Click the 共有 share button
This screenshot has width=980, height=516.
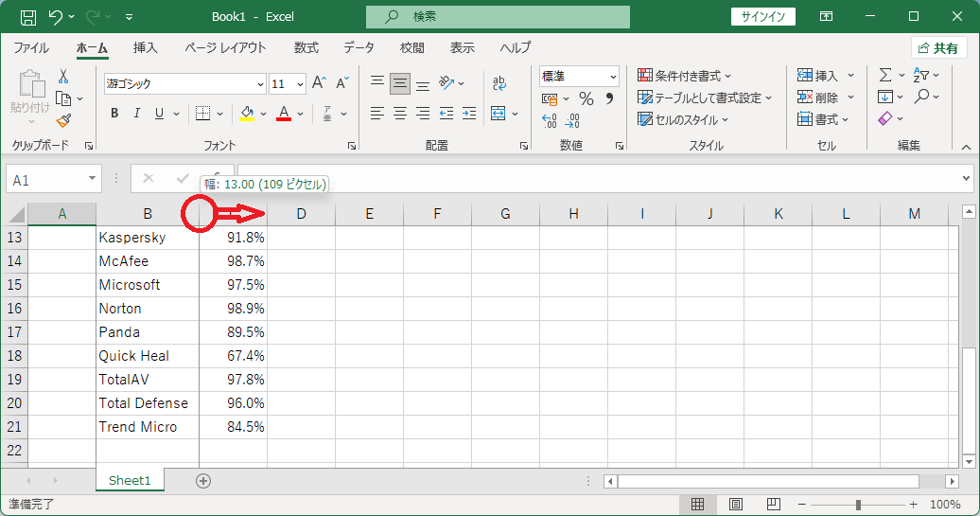click(938, 48)
